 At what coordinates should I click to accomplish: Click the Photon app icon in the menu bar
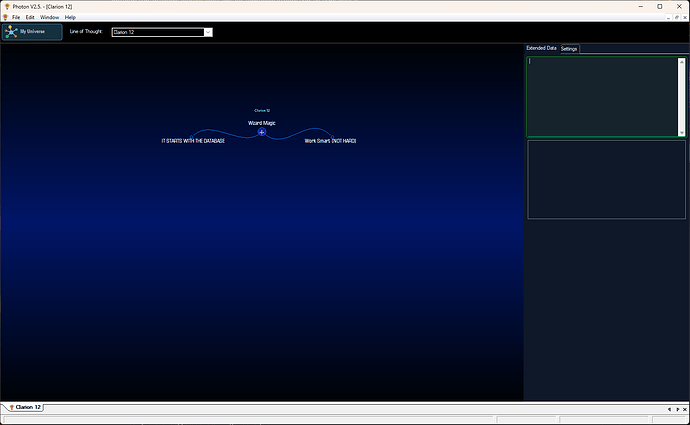(5, 17)
